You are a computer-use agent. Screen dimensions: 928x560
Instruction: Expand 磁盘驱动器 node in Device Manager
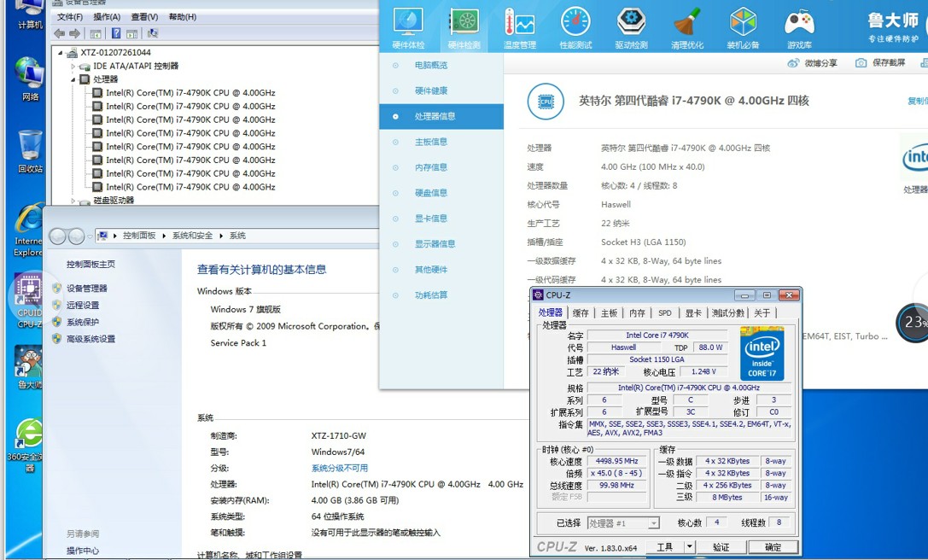(x=73, y=201)
